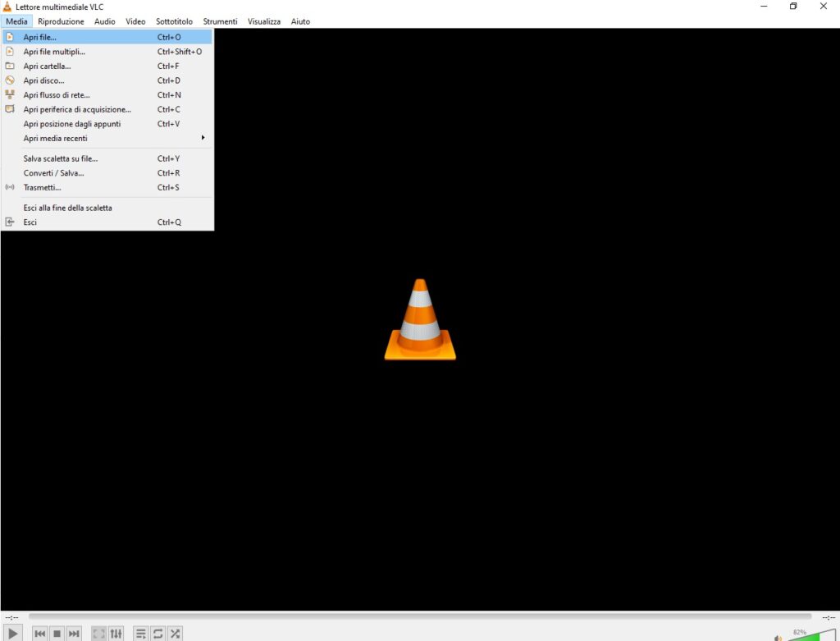Choose Apri periferica di acquisizione... entry

(x=107, y=109)
